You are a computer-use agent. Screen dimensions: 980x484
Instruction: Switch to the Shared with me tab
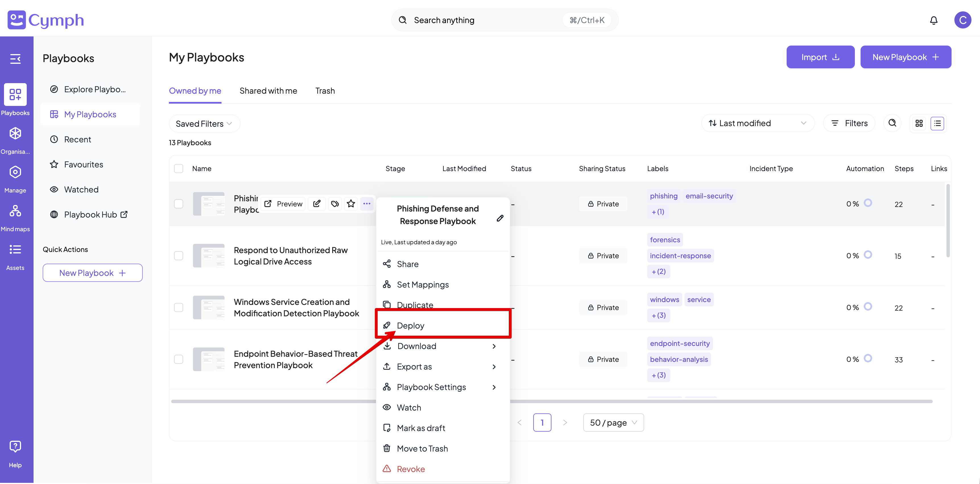(268, 91)
